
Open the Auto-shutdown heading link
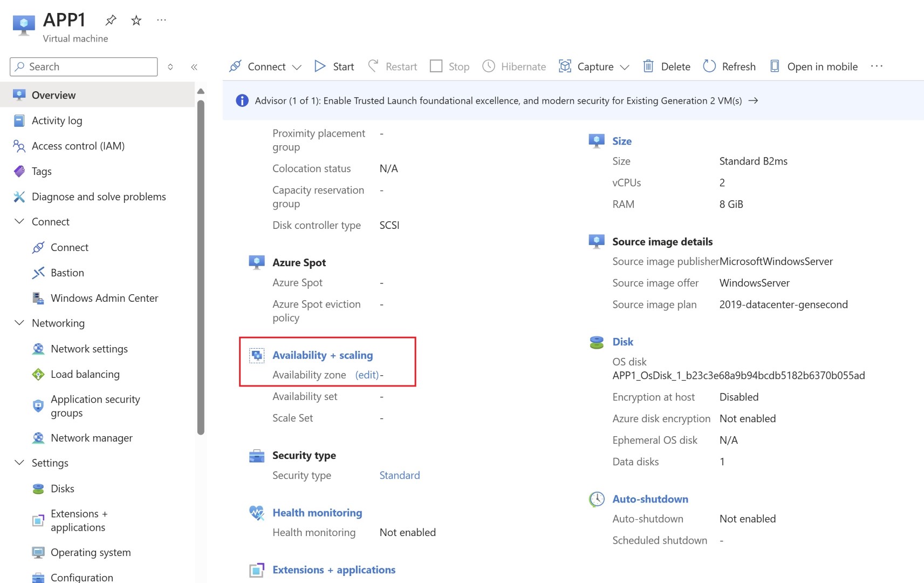coord(650,499)
